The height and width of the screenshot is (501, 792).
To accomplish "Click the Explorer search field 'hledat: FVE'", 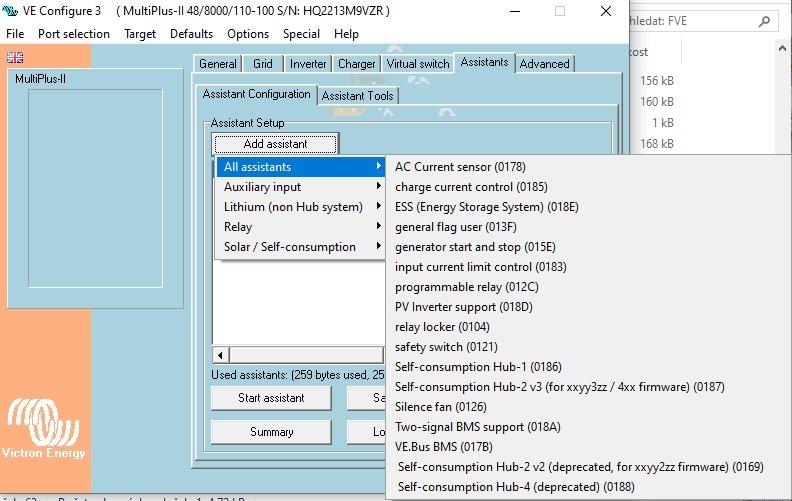I will 702,21.
